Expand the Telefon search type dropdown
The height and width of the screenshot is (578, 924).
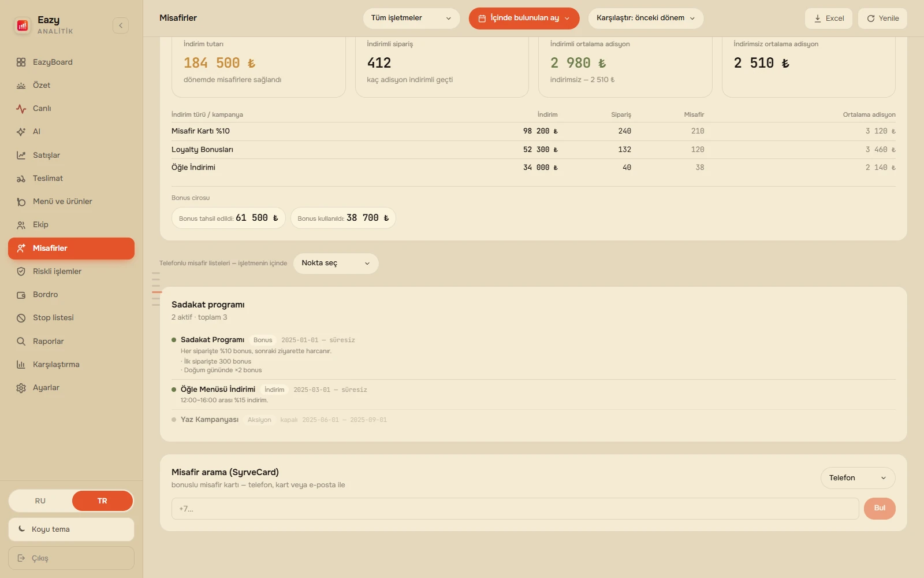pos(858,478)
